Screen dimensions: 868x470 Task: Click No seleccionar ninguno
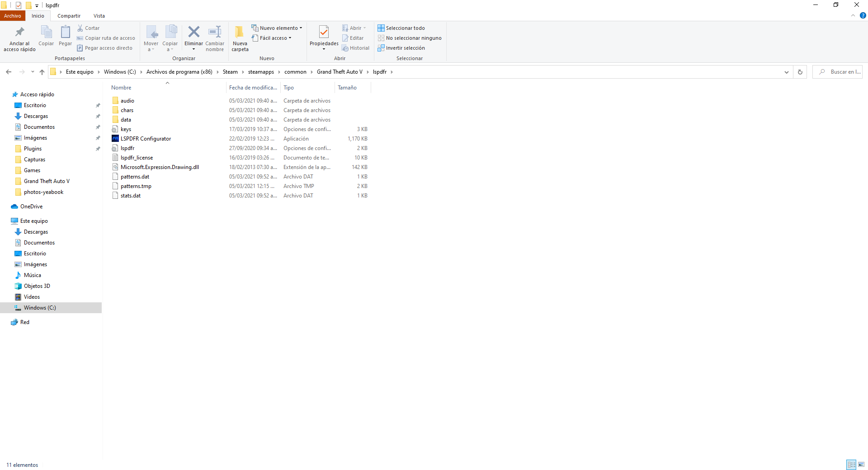(410, 38)
